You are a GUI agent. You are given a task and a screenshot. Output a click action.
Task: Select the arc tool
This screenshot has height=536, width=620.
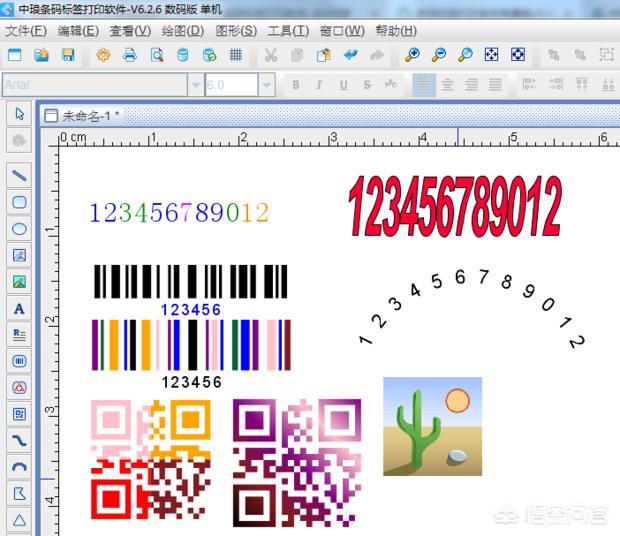tap(19, 467)
